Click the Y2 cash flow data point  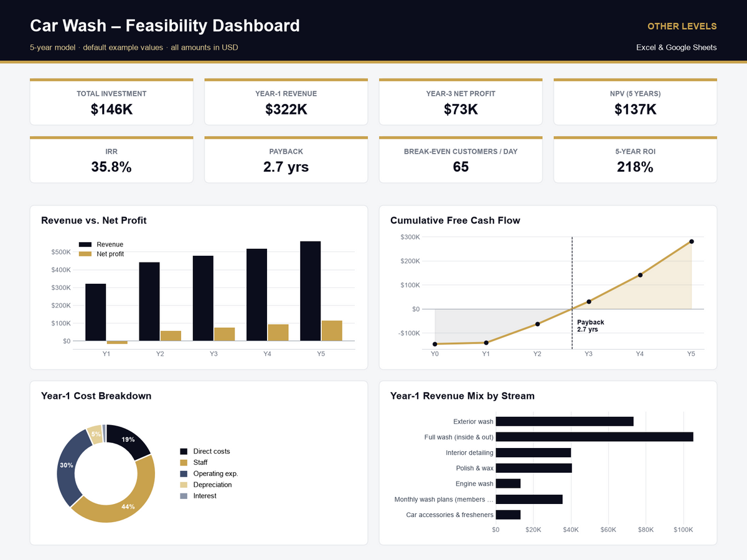(537, 324)
